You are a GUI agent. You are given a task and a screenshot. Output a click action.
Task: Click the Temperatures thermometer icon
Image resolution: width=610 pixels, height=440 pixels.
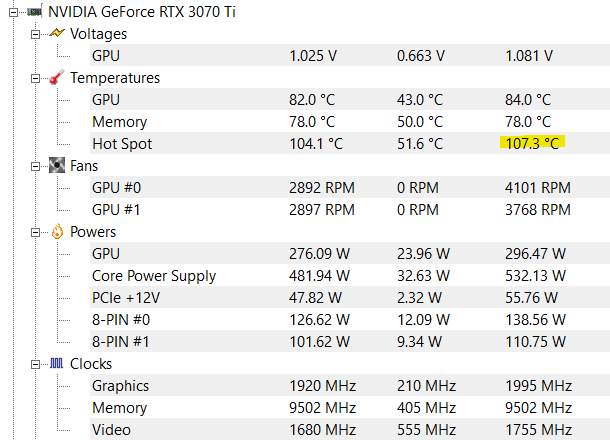coord(57,77)
